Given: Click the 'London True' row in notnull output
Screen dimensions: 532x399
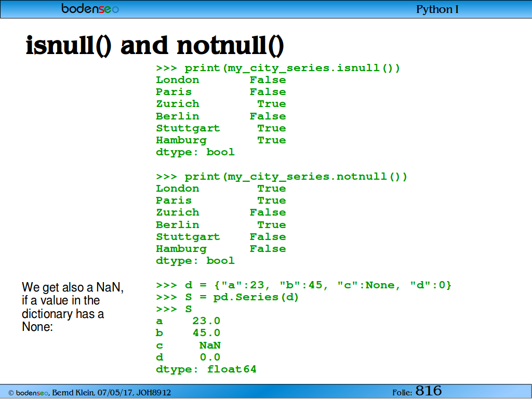Looking at the screenshot, I should click(x=221, y=189).
